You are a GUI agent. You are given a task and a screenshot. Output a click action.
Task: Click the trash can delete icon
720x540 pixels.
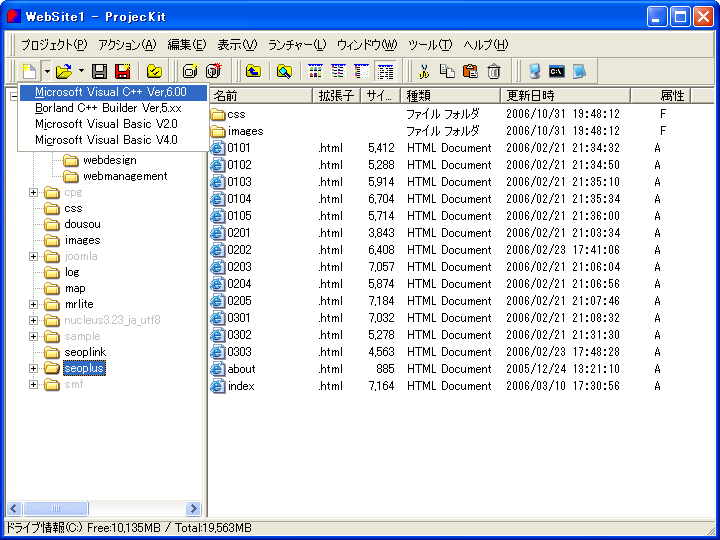tap(494, 71)
